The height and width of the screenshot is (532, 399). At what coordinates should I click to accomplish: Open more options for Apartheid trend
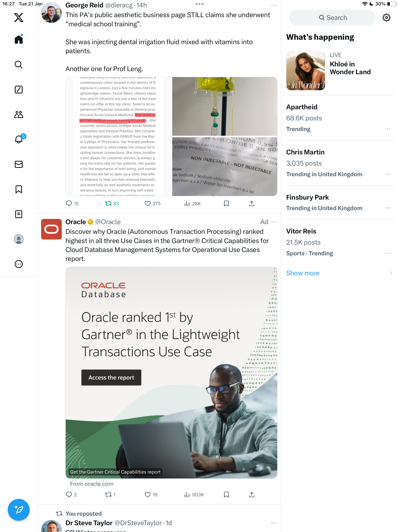(388, 129)
